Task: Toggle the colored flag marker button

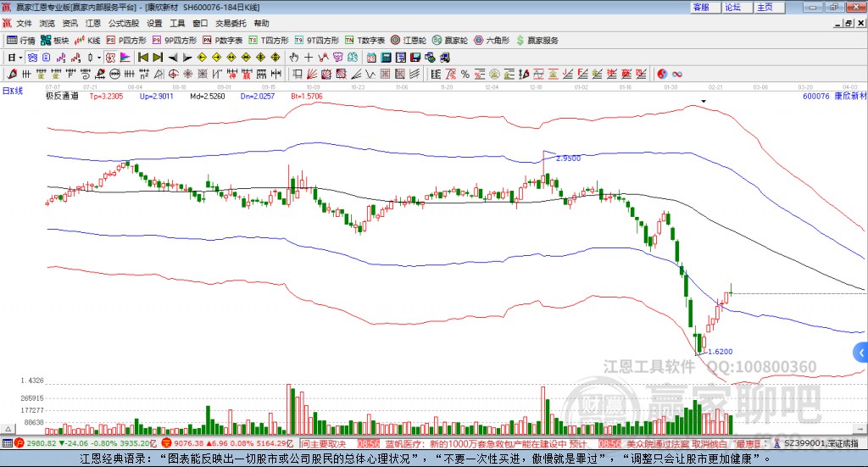Action: 125,57
